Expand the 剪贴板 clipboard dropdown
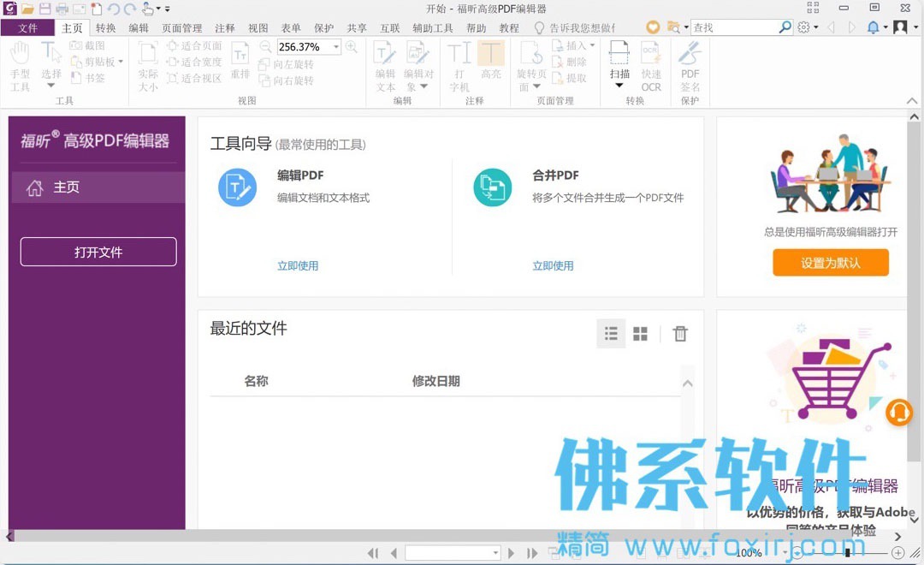The width and height of the screenshot is (924, 565). coord(121,62)
